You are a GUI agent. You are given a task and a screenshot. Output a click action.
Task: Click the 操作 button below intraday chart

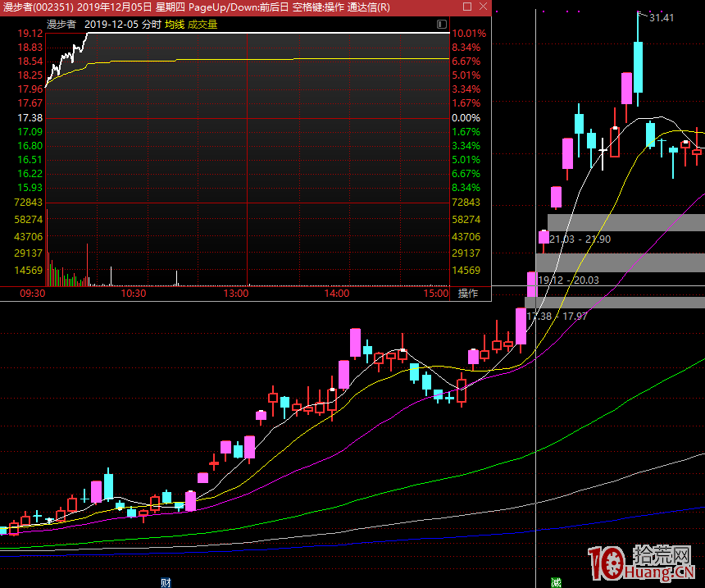468,293
